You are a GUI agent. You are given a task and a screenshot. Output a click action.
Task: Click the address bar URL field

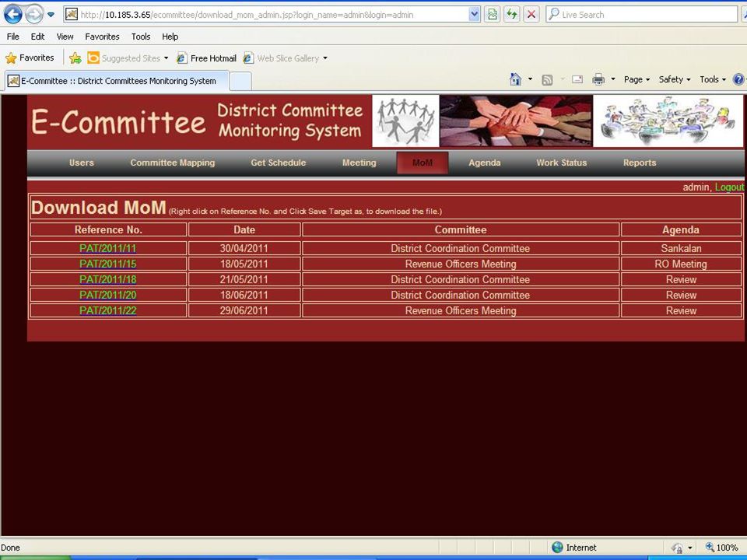(x=272, y=15)
